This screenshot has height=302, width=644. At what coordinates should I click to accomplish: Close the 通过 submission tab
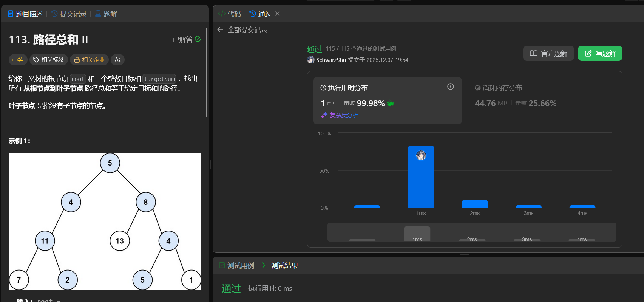pyautogui.click(x=277, y=14)
